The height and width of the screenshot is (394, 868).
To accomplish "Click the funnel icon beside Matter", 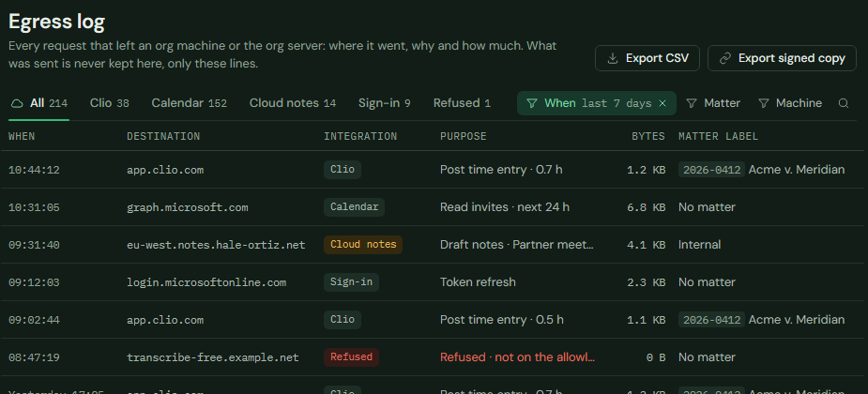I will [692, 103].
